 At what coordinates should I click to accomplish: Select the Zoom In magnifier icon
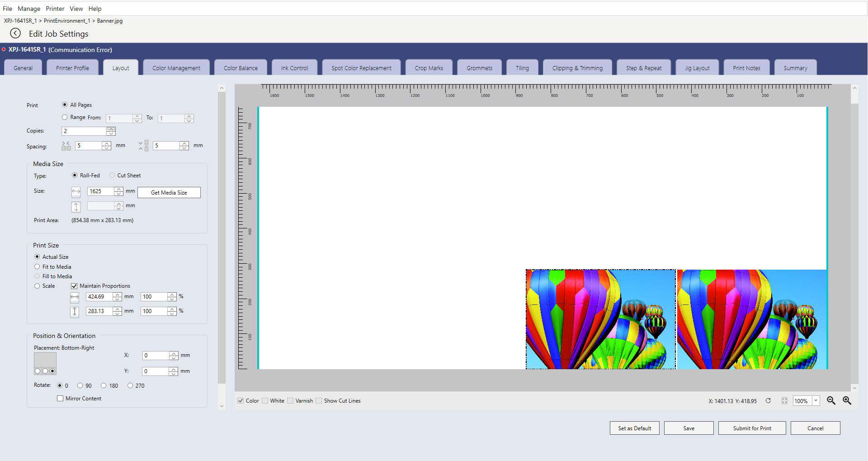point(847,401)
